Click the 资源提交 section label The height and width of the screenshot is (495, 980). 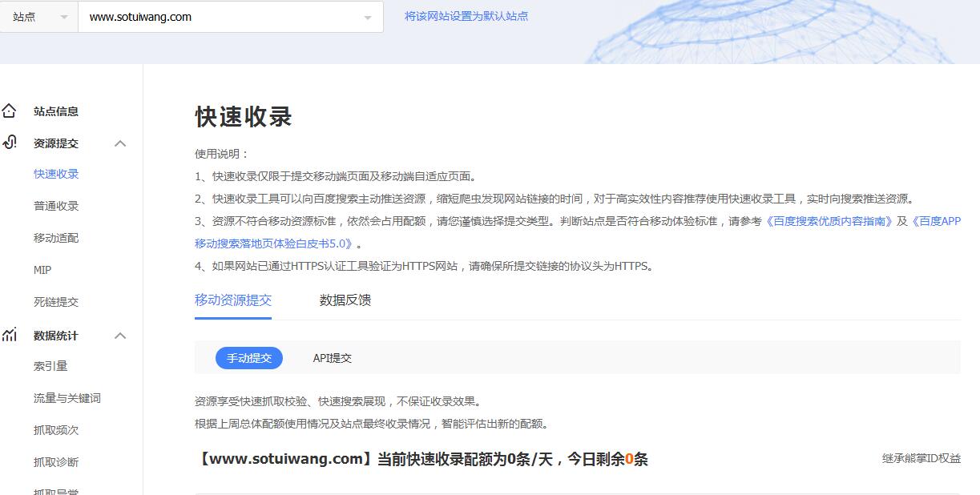pos(56,143)
